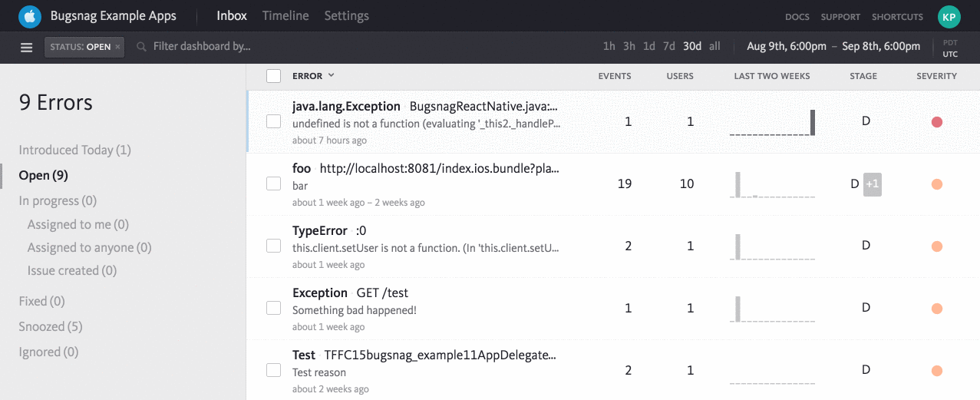
Task: Show Fixed errors
Action: point(41,301)
